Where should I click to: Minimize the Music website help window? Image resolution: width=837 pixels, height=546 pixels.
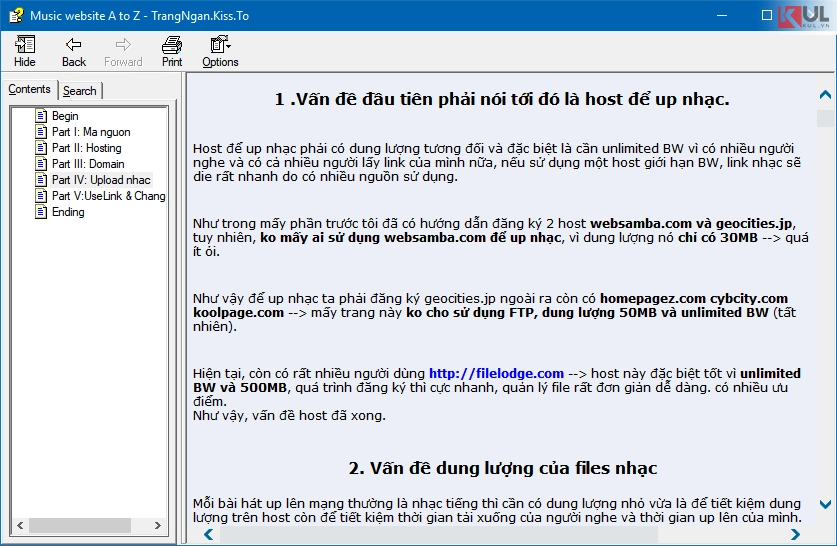coord(722,15)
